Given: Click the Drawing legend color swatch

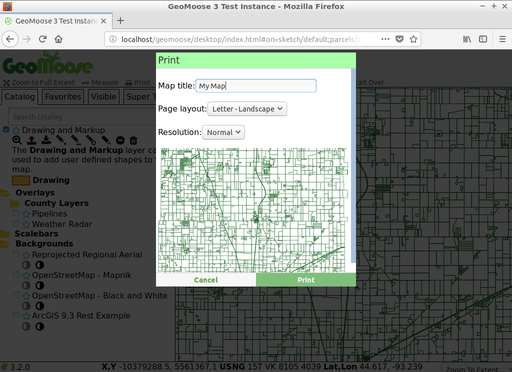Looking at the screenshot, I should [21, 180].
